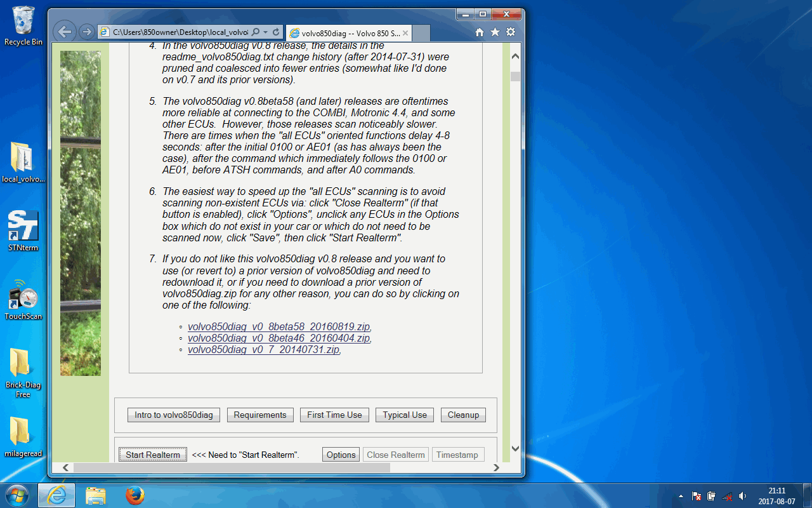Click the vertical scrollbar thumb
Image resolution: width=812 pixels, height=508 pixels.
click(515, 77)
